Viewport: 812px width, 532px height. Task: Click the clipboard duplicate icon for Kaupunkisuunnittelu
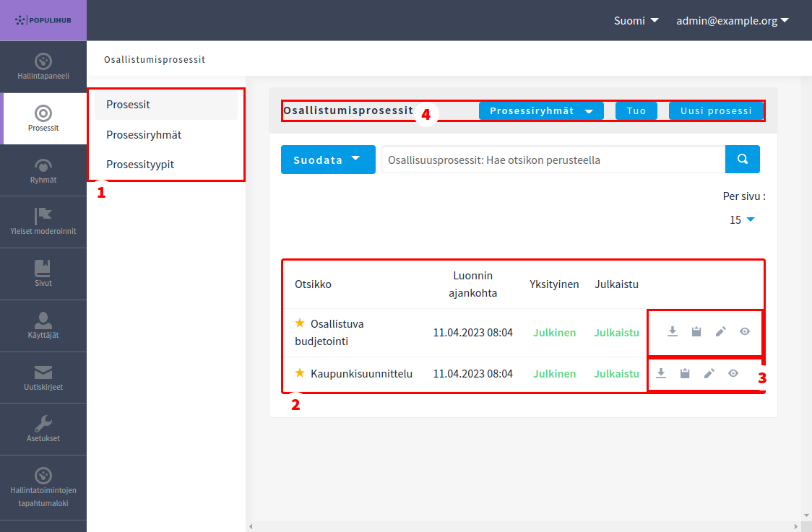click(x=685, y=374)
